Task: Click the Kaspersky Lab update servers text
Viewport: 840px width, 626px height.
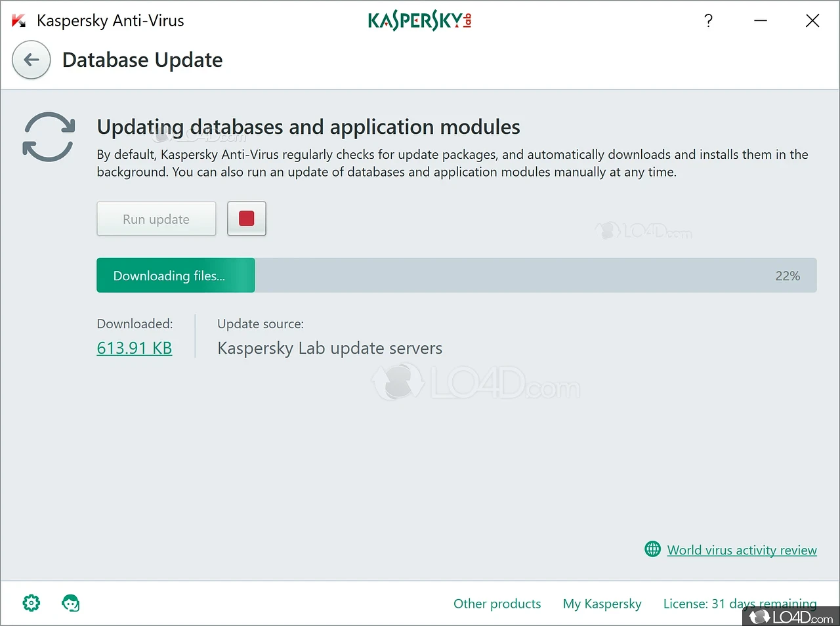Action: [330, 348]
